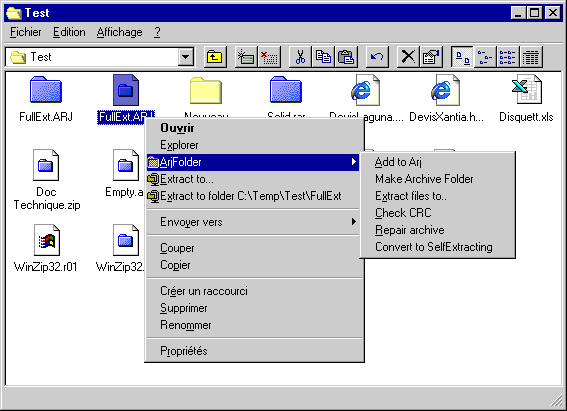Viewport: 567px width, 411px height.
Task: Click Propriétés in context menu
Action: click(x=184, y=351)
